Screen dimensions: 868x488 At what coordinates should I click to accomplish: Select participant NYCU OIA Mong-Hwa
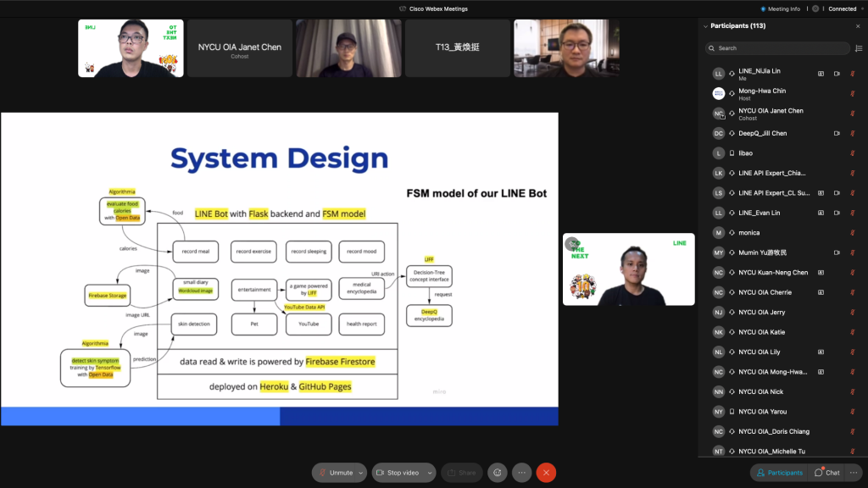pos(782,372)
